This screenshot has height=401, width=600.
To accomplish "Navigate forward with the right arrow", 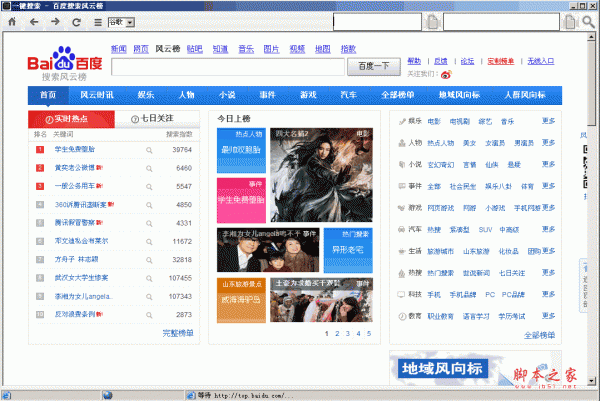I will click(55, 22).
